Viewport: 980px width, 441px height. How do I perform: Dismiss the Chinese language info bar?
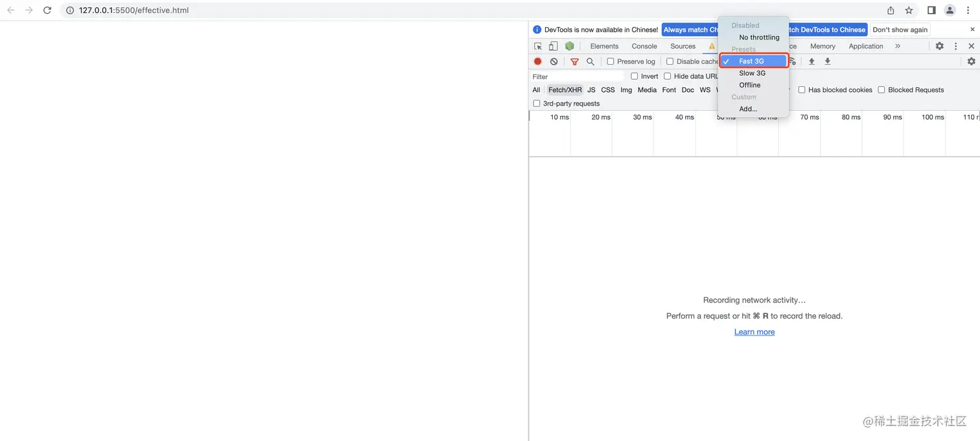coord(972,29)
